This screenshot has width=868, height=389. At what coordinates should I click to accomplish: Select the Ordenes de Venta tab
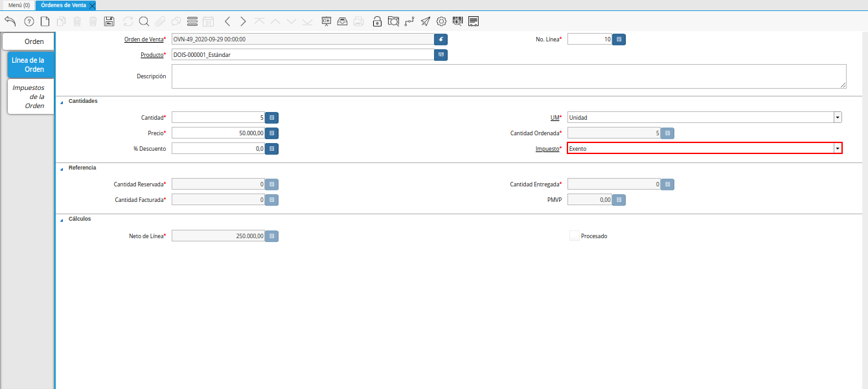coord(63,5)
